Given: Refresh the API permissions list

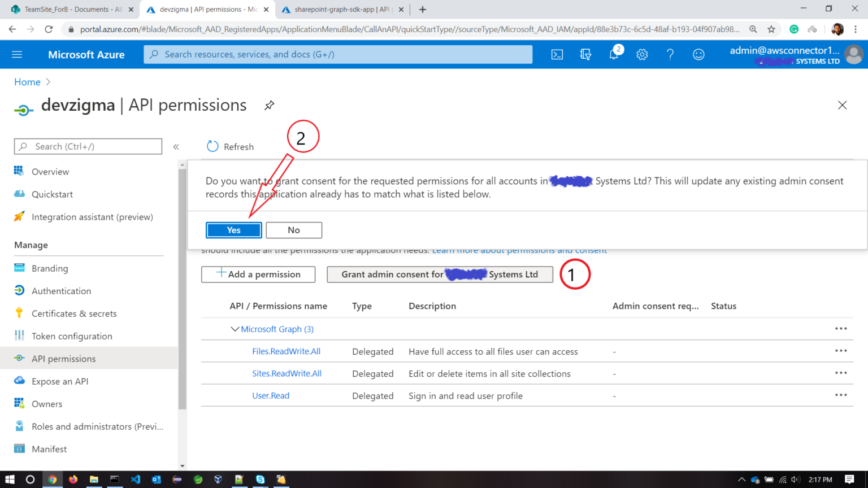Looking at the screenshot, I should 229,146.
